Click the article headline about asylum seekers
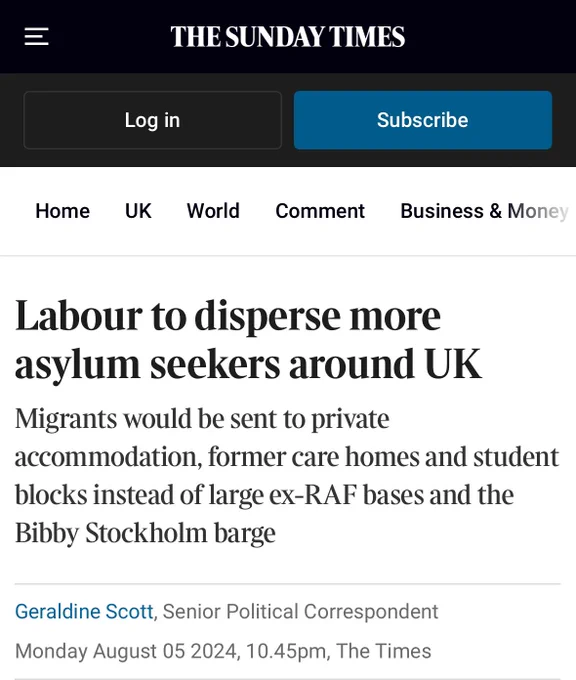 tap(249, 340)
